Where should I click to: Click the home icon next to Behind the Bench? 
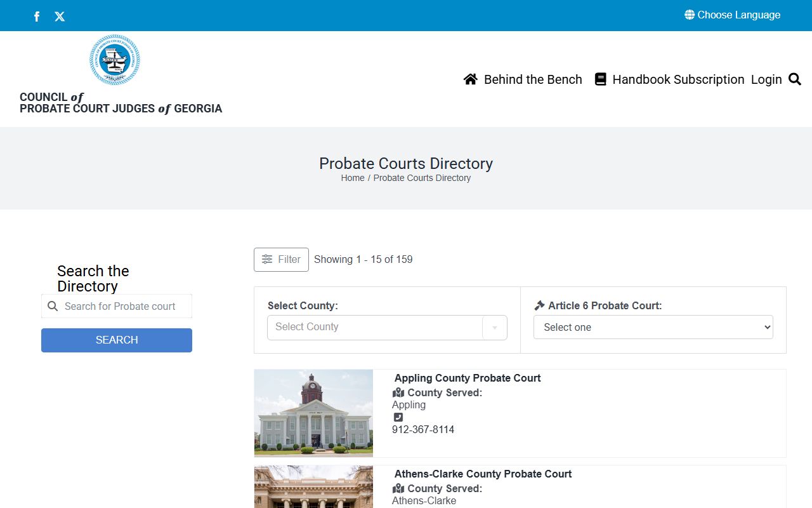[471, 79]
